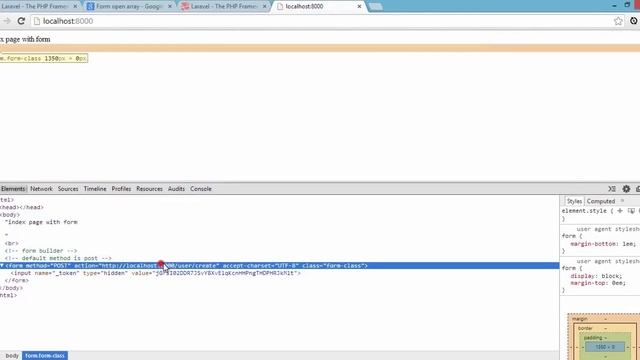The image size is (640, 360).
Task: Select the <head></head> node
Action: pos(22,207)
